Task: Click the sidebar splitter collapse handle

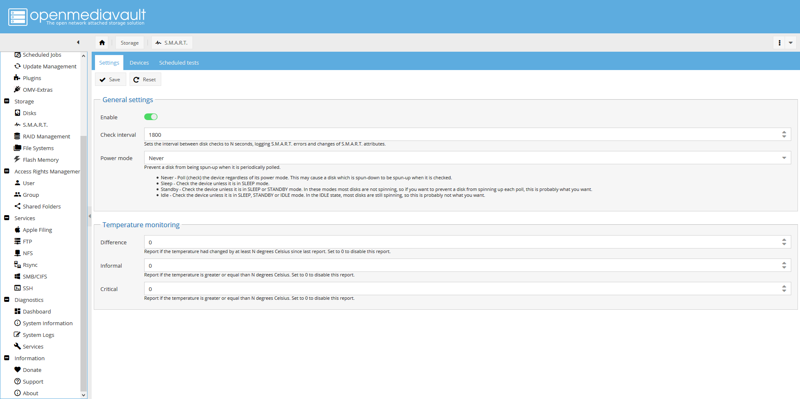Action: coord(90,216)
